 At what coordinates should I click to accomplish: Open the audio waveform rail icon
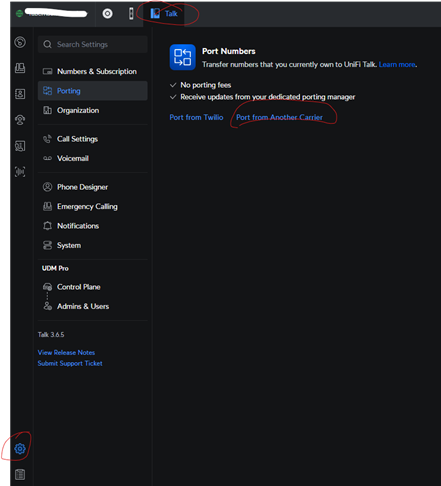(x=20, y=172)
